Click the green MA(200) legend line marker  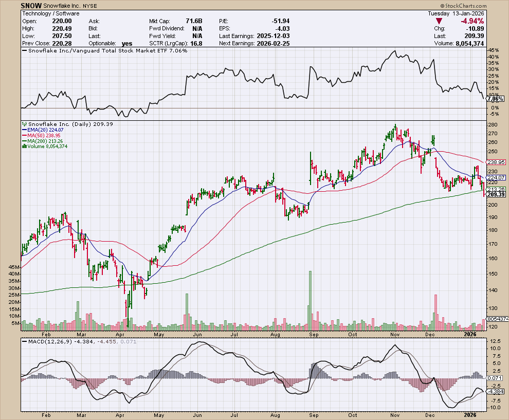[x=24, y=141]
